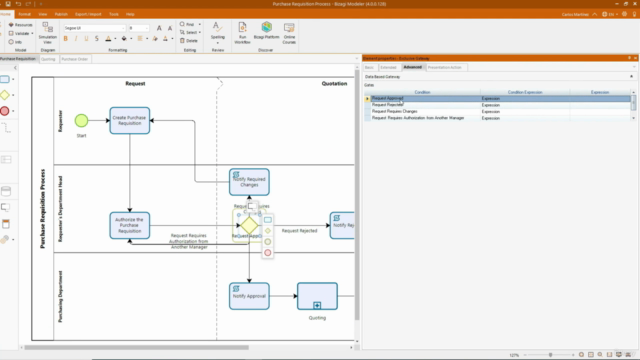This screenshot has height=360, width=640.
Task: Adjust the zoom slider handle
Action: click(x=550, y=355)
